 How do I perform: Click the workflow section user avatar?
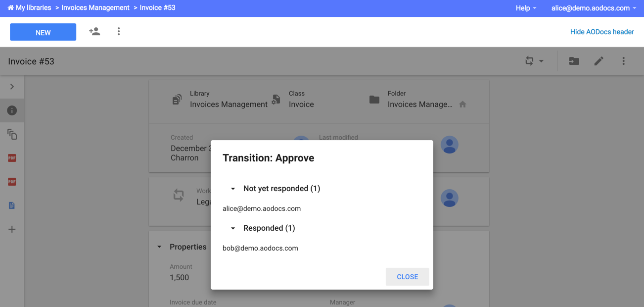(449, 198)
